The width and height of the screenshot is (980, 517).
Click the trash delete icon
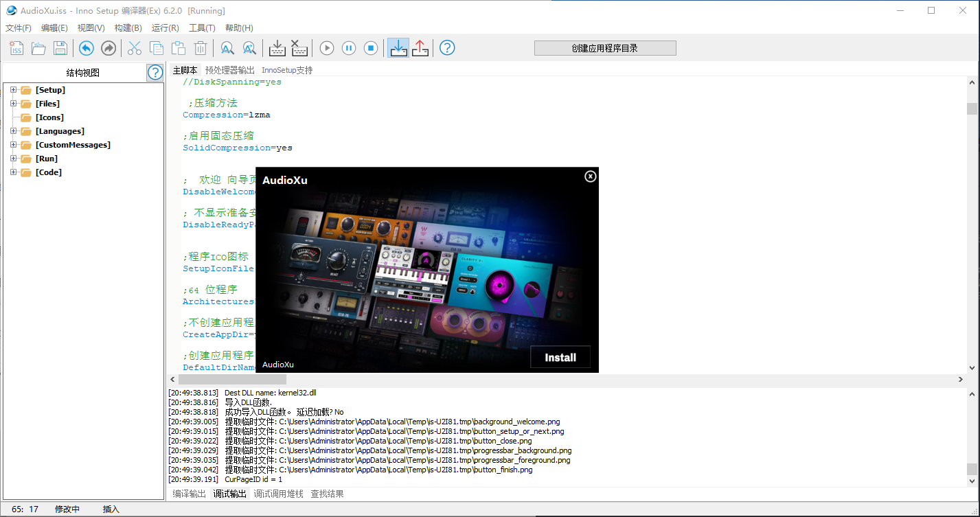tap(201, 48)
